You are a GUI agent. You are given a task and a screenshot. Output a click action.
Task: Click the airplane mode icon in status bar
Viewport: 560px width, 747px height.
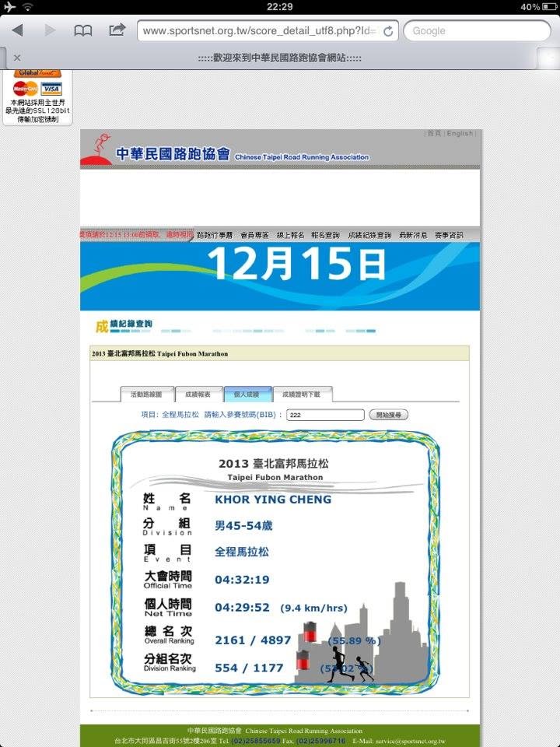point(9,7)
